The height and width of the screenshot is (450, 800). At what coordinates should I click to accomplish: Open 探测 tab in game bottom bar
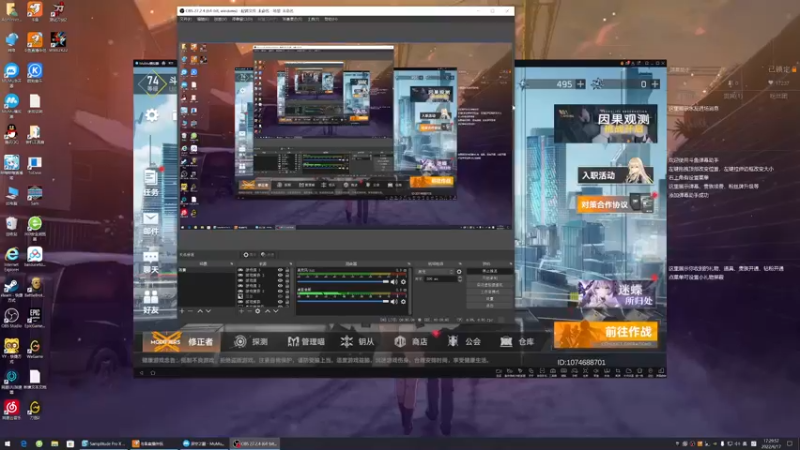(x=251, y=341)
